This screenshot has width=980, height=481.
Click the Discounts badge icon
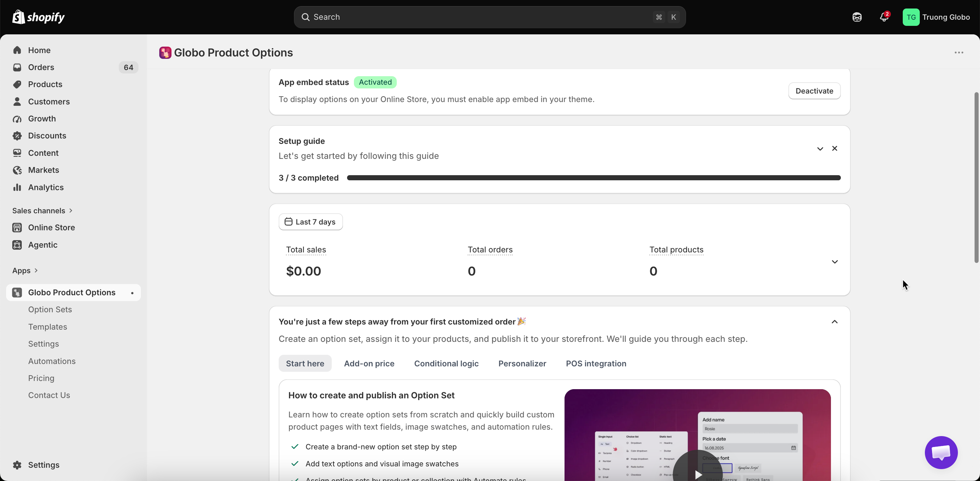[x=17, y=136]
